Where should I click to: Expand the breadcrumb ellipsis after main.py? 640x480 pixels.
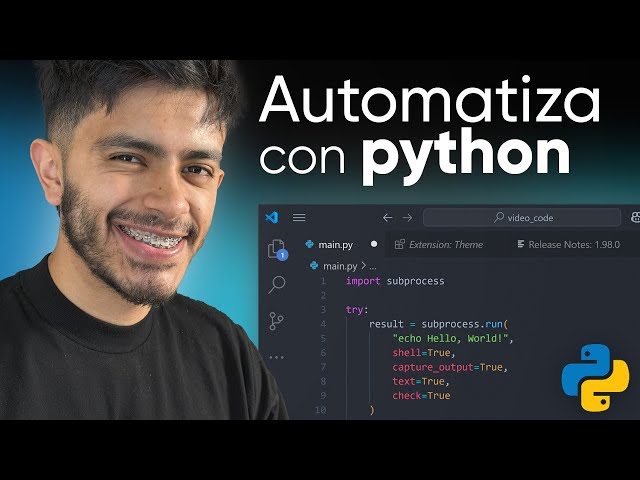373,267
